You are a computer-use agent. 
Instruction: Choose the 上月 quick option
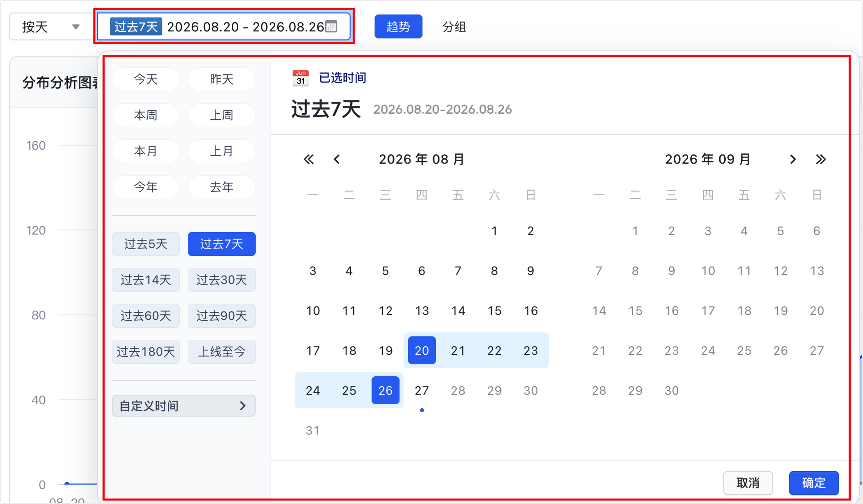pos(222,151)
